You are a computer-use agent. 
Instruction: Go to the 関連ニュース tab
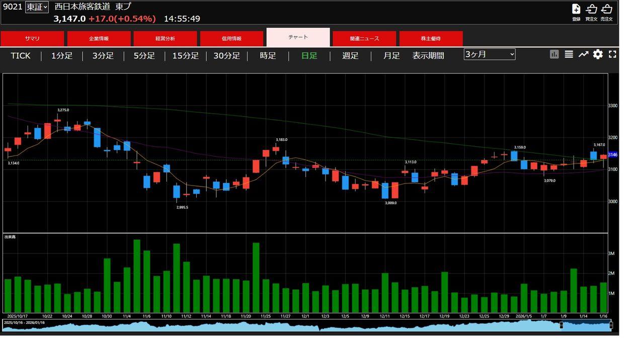click(x=364, y=39)
